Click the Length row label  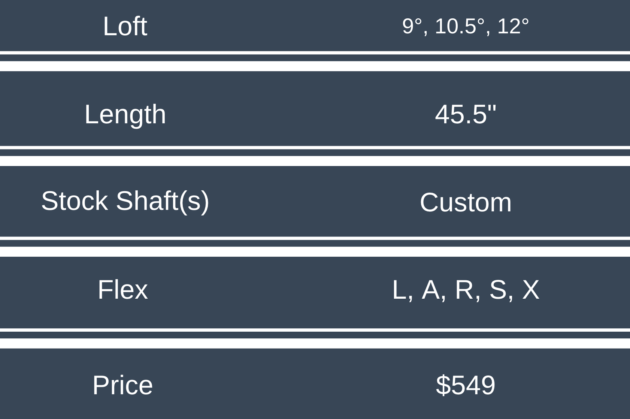pos(125,114)
